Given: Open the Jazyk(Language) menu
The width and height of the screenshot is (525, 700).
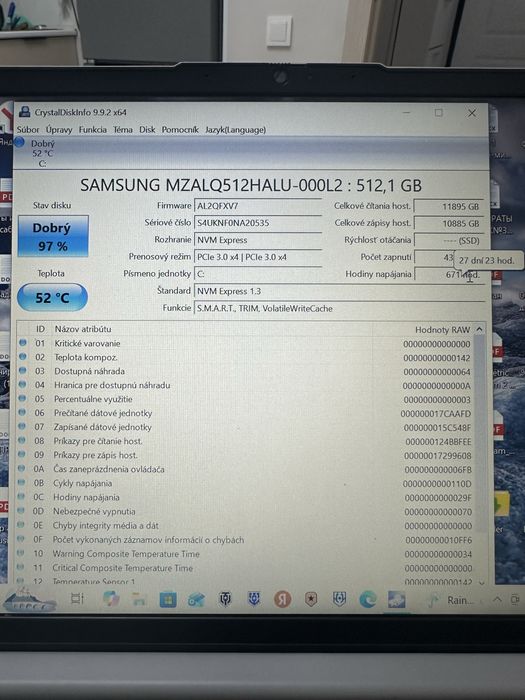Looking at the screenshot, I should (235, 129).
